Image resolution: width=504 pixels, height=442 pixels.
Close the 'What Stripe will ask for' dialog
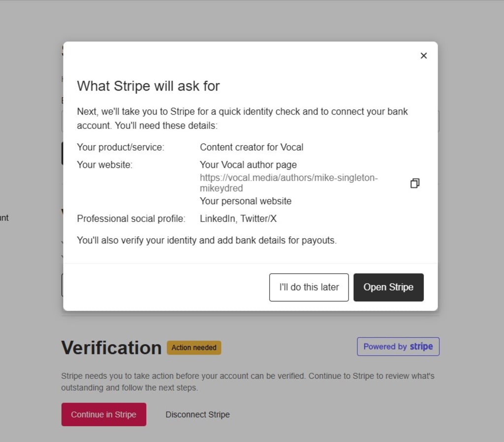coord(424,56)
